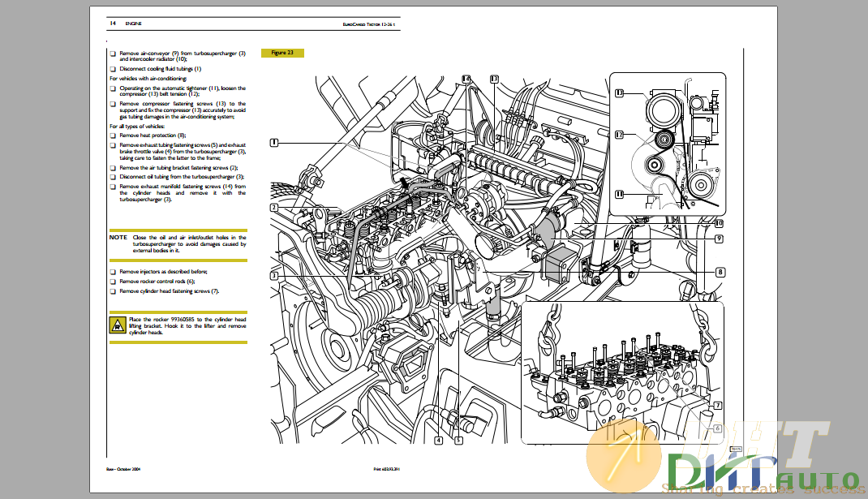Tick the 'Remove heat protection (8)' checkbox
This screenshot has width=868, height=499.
(x=113, y=136)
